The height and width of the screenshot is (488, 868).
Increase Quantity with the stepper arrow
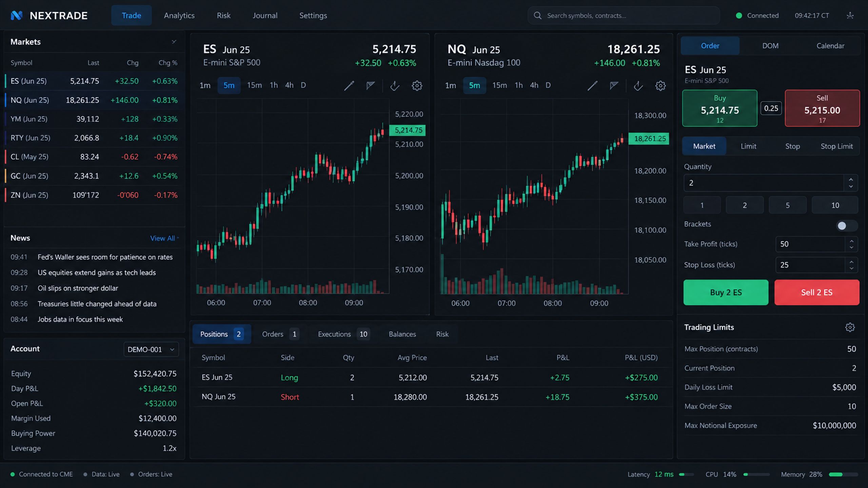click(x=851, y=179)
